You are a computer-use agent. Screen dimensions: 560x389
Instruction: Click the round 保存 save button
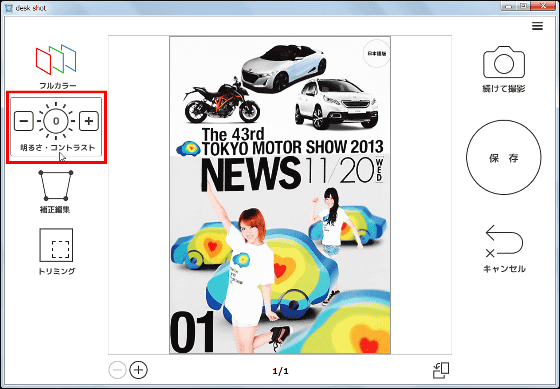pyautogui.click(x=504, y=158)
